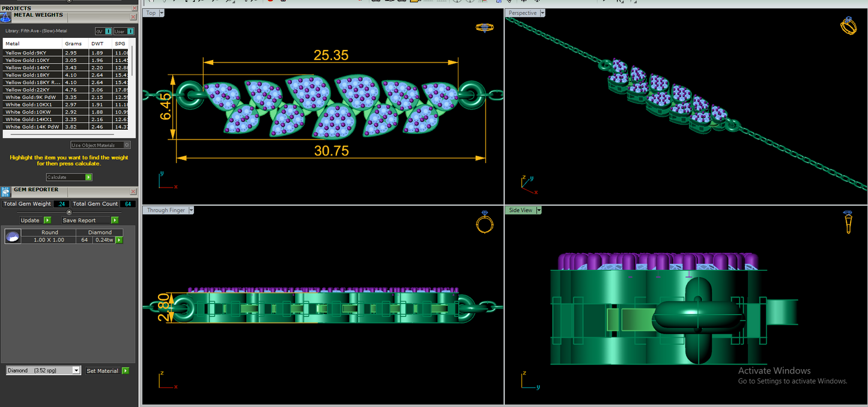Click the ring icon in Side View viewport
Viewport: 868px width, 407px height.
click(x=848, y=222)
